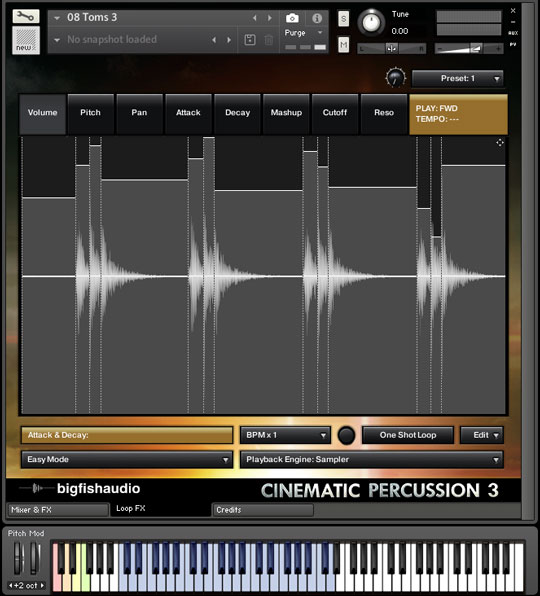Switch to the Credits page
The width and height of the screenshot is (540, 596).
point(263,510)
